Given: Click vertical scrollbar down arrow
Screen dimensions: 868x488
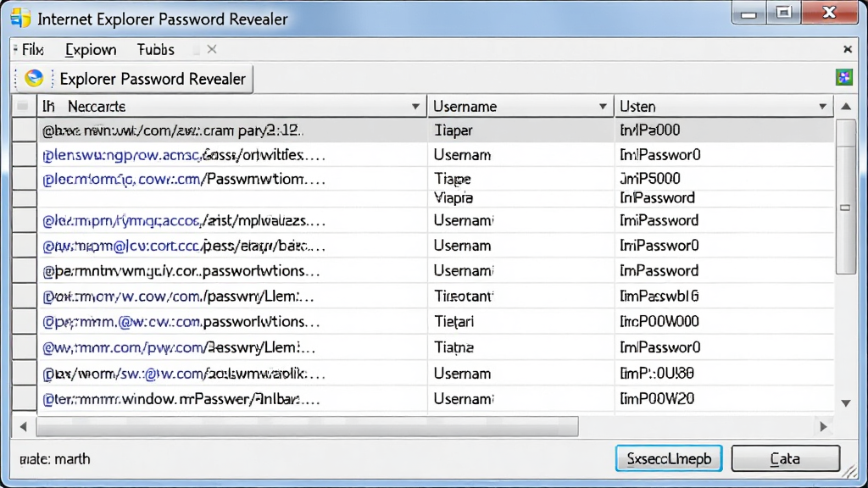Looking at the screenshot, I should click(x=846, y=402).
